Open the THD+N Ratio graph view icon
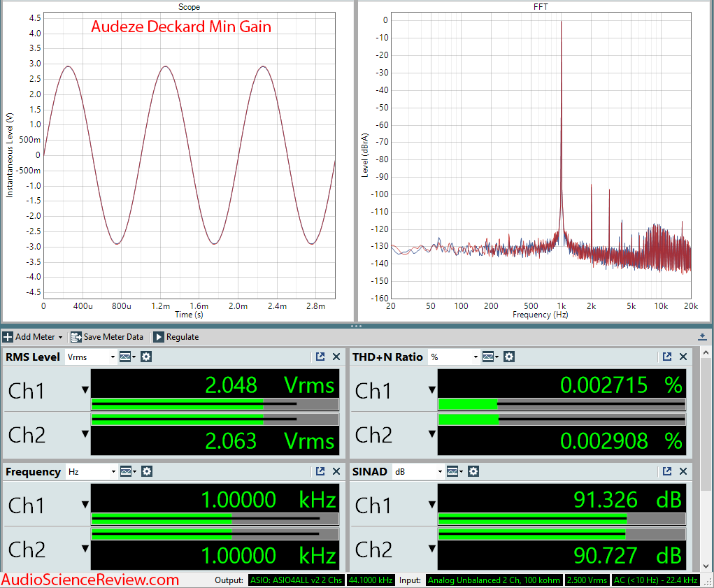This screenshot has height=588, width=714. click(490, 357)
